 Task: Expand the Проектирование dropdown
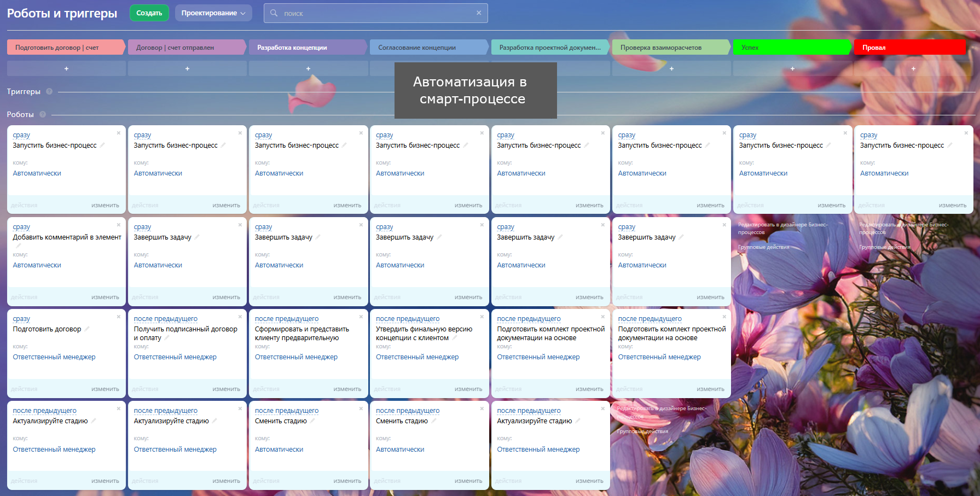pos(213,13)
